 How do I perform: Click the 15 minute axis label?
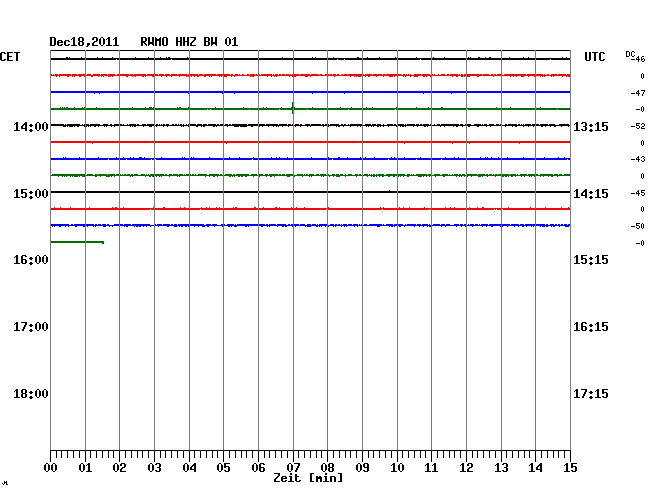pos(570,467)
